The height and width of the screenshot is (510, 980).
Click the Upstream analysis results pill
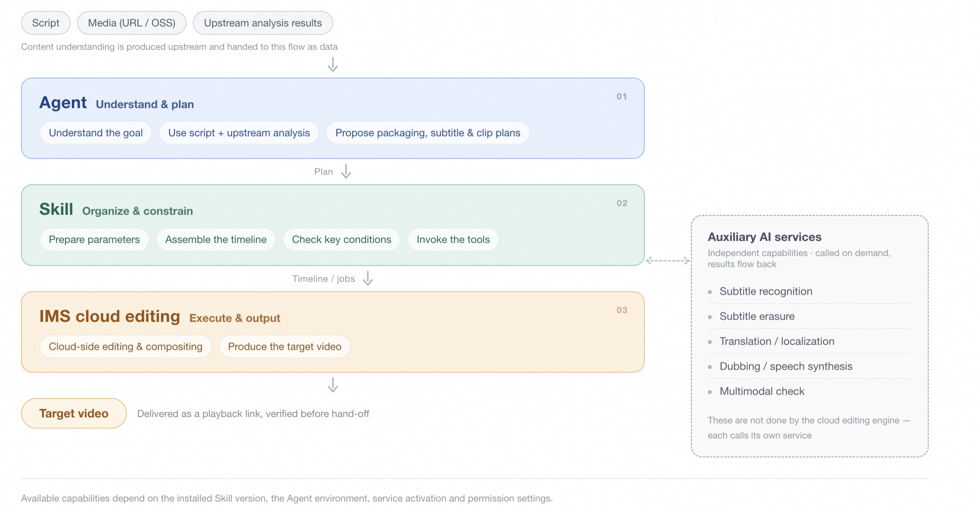tap(263, 23)
